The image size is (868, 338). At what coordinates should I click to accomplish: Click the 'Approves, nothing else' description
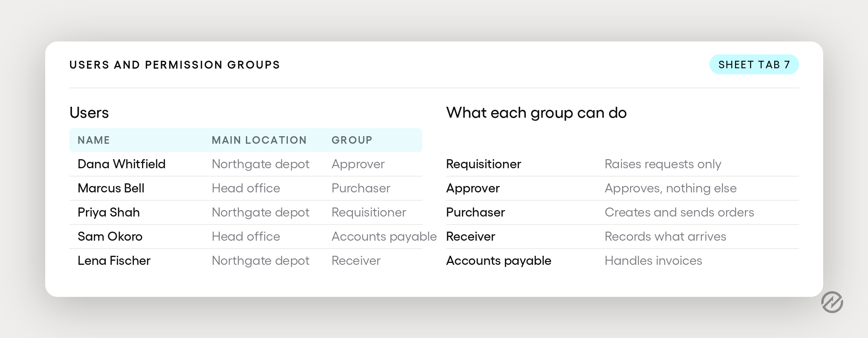(671, 188)
